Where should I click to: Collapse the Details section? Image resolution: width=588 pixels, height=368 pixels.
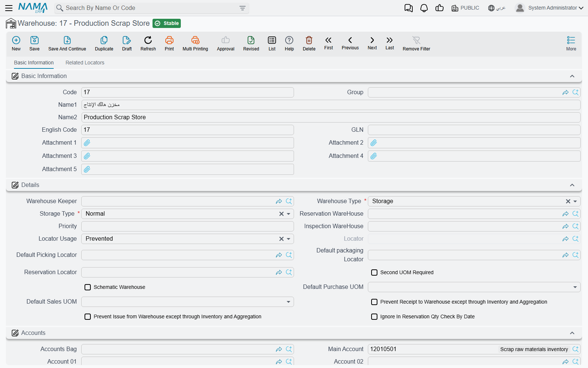572,185
